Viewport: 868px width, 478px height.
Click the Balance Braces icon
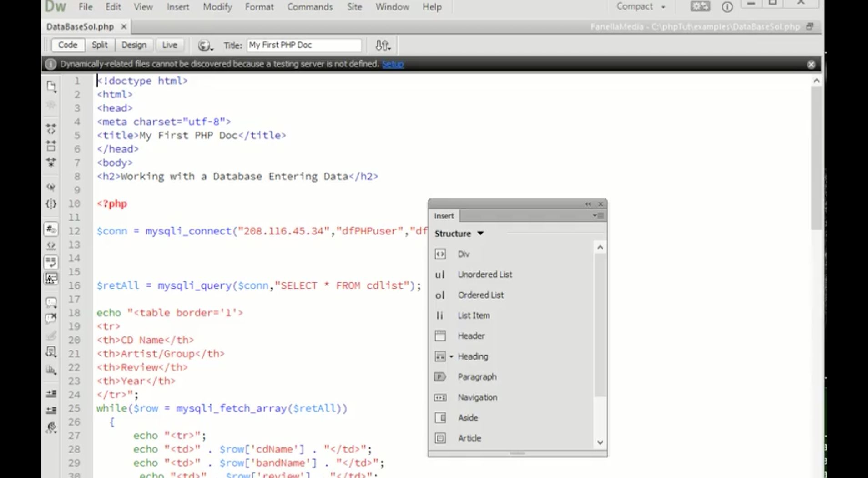coord(51,204)
